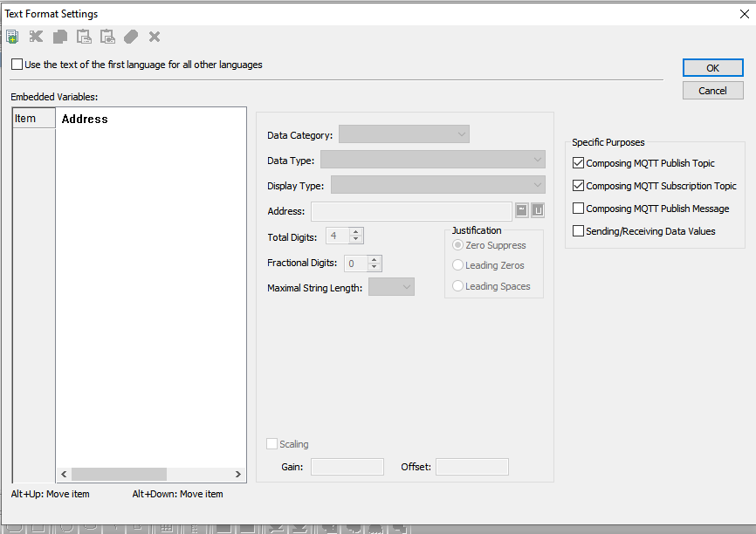Open the address keypad icon beside Address field
The image size is (756, 534).
(x=522, y=210)
